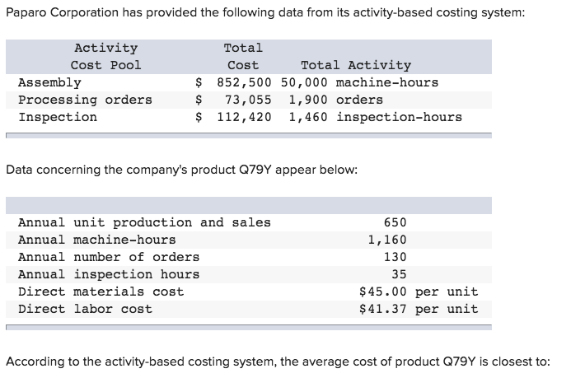Select the 650 units value
This screenshot has width=585, height=392.
pyautogui.click(x=395, y=222)
